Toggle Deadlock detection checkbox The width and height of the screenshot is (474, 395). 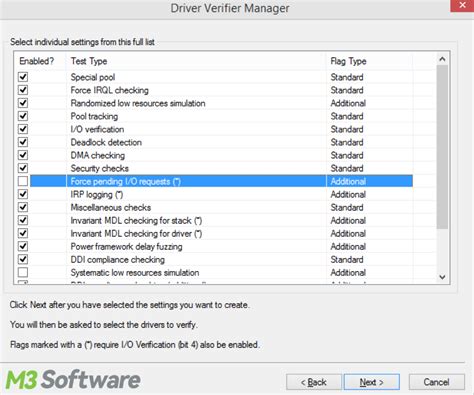(23, 142)
